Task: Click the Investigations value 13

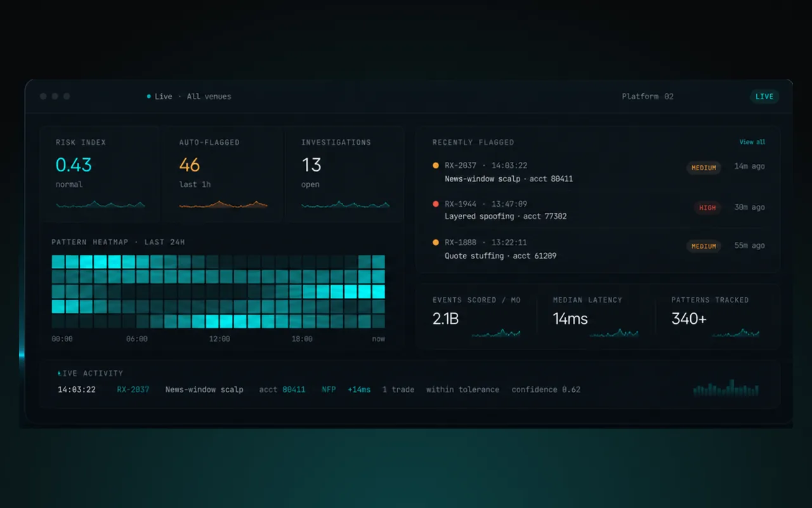Action: pos(311,165)
